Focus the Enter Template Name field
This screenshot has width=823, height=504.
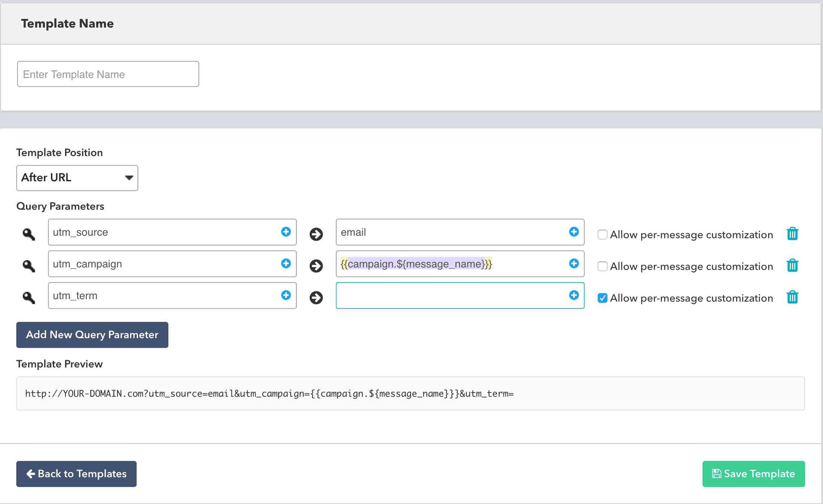pos(108,74)
